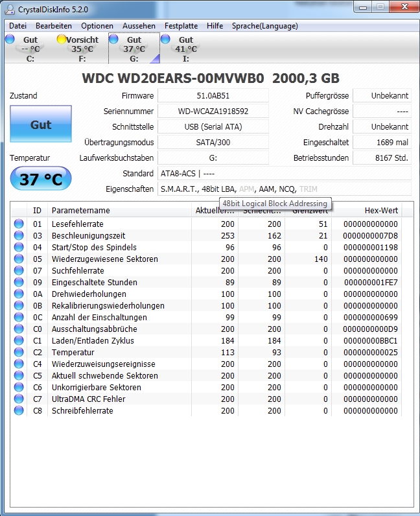Select the Wiederzugewiesene Sektoren parameter name

click(104, 259)
